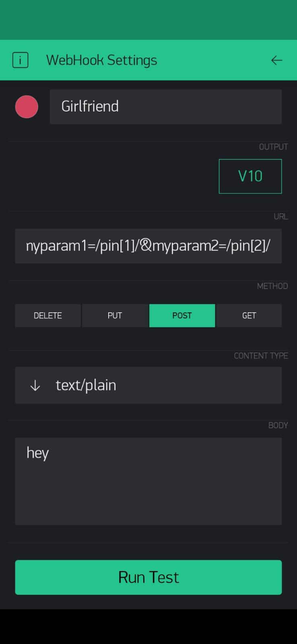Select the OUTPUT pin box labeled V10
Screen dimensions: 297x644
coord(250,176)
